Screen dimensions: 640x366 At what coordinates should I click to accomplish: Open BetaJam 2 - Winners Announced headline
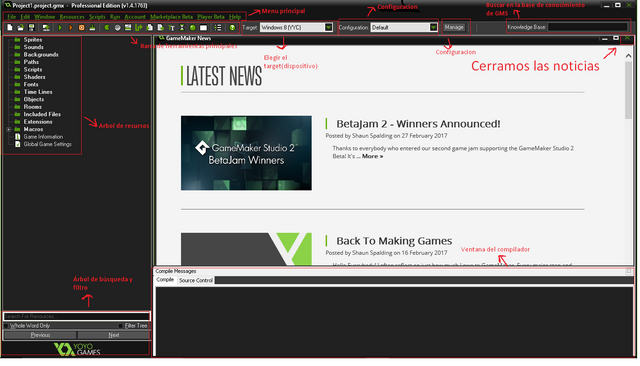pyautogui.click(x=418, y=124)
